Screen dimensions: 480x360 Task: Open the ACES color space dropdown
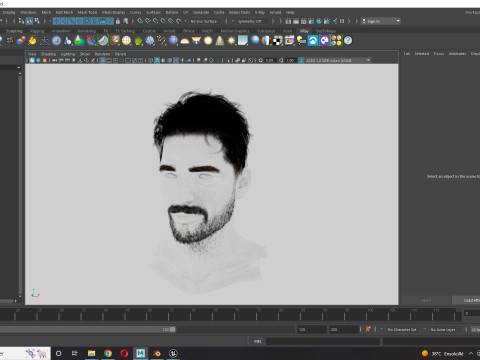(x=338, y=60)
